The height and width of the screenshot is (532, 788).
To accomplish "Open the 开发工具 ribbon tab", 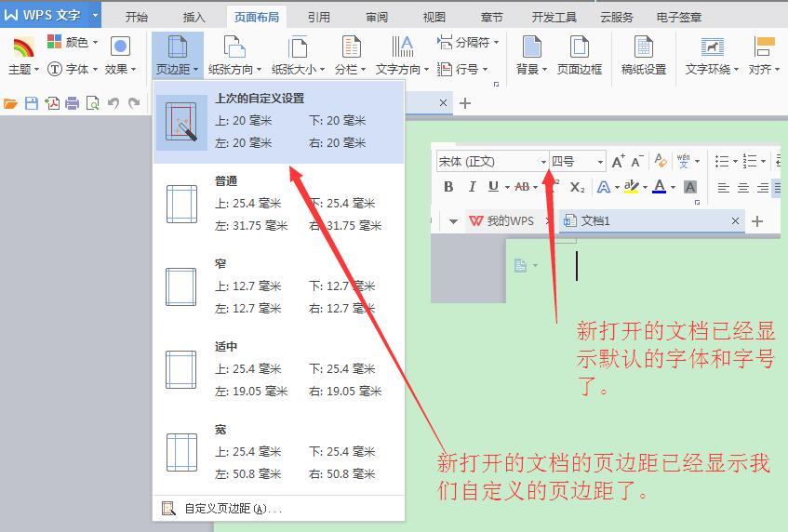I will (x=554, y=17).
